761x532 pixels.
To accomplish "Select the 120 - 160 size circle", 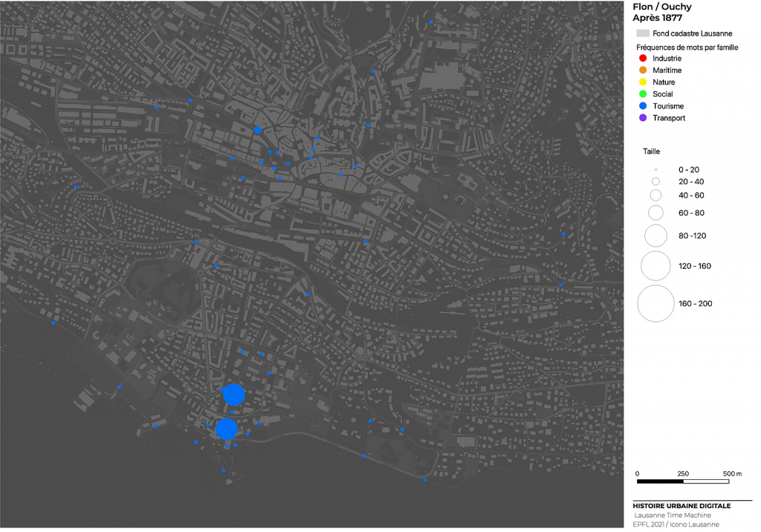I will pos(655,266).
